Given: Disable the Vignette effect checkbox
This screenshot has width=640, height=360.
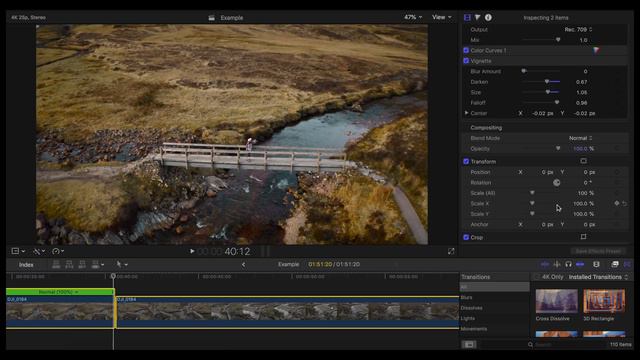Looking at the screenshot, I should click(x=466, y=61).
